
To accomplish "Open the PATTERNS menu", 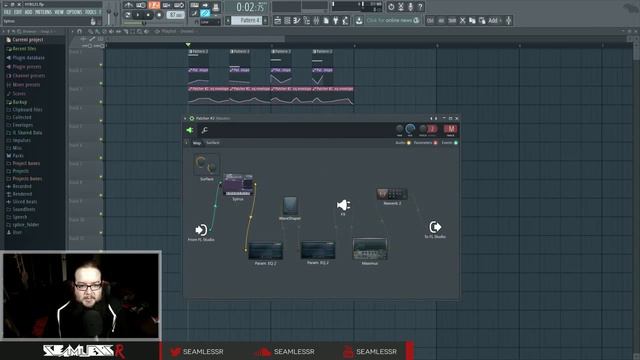I will pos(43,12).
